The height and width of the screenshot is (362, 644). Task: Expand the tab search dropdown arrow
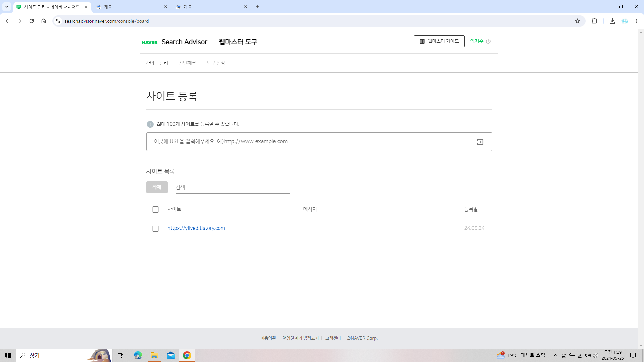[6, 7]
